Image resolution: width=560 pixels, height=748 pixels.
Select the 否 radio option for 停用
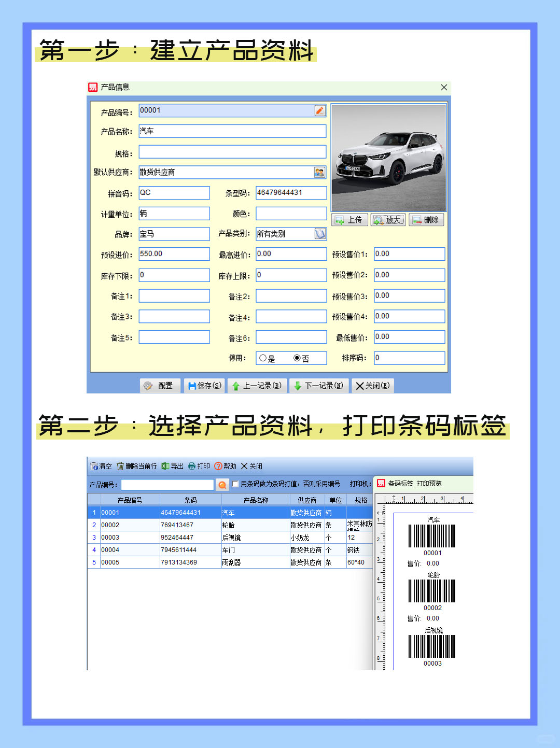[x=297, y=358]
